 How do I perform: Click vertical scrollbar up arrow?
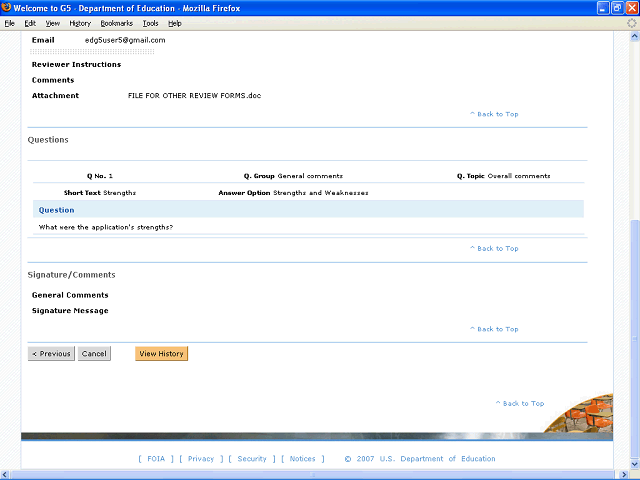pyautogui.click(x=635, y=36)
